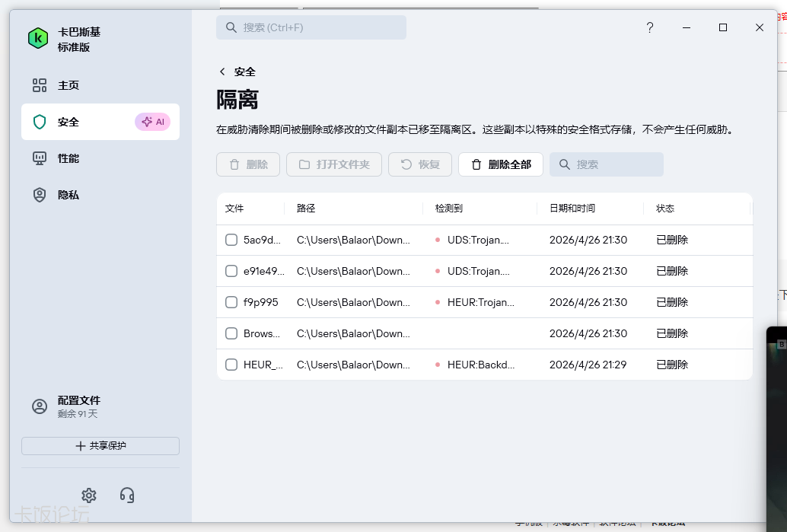The image size is (787, 532).
Task: Click the 打开文件夹 button
Action: click(334, 164)
